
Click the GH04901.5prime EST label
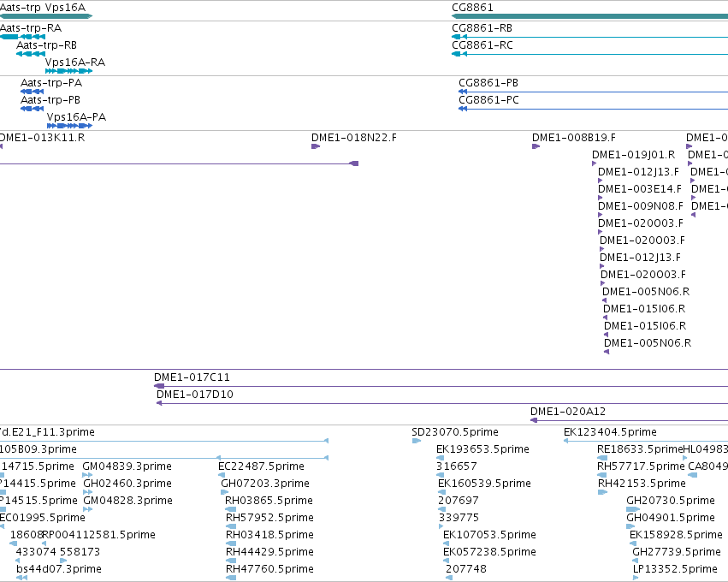tap(671, 518)
